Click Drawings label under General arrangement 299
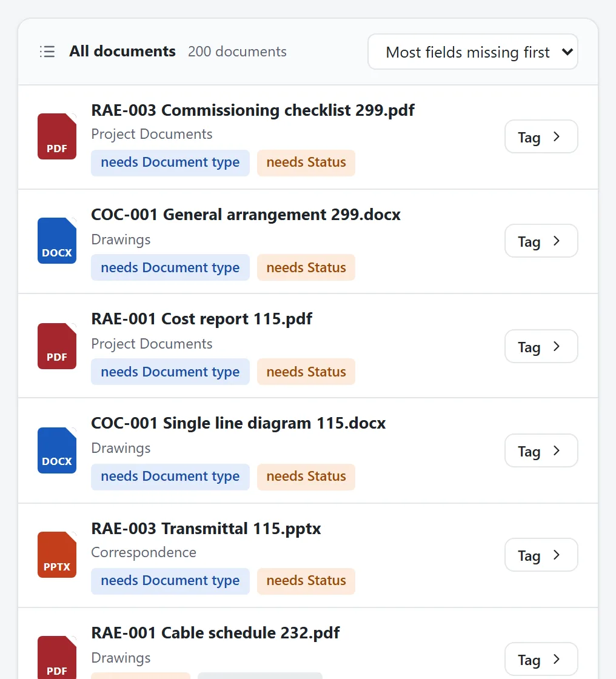Image resolution: width=616 pixels, height=679 pixels. pyautogui.click(x=121, y=239)
